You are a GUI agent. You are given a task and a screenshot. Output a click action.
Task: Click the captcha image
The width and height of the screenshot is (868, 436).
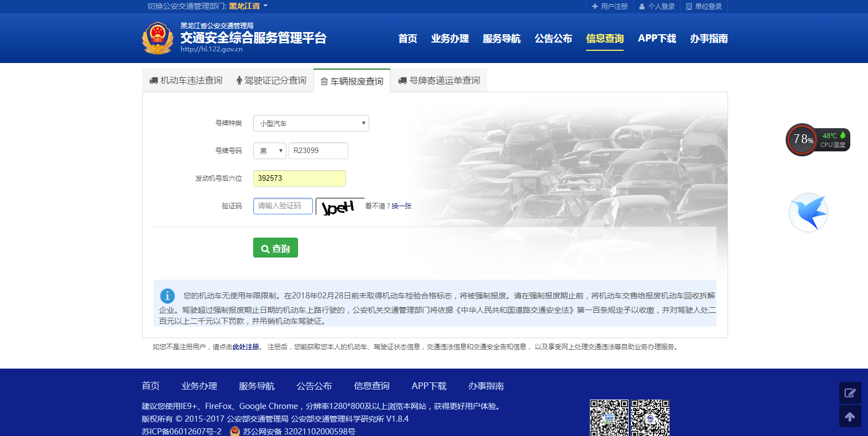(x=340, y=207)
